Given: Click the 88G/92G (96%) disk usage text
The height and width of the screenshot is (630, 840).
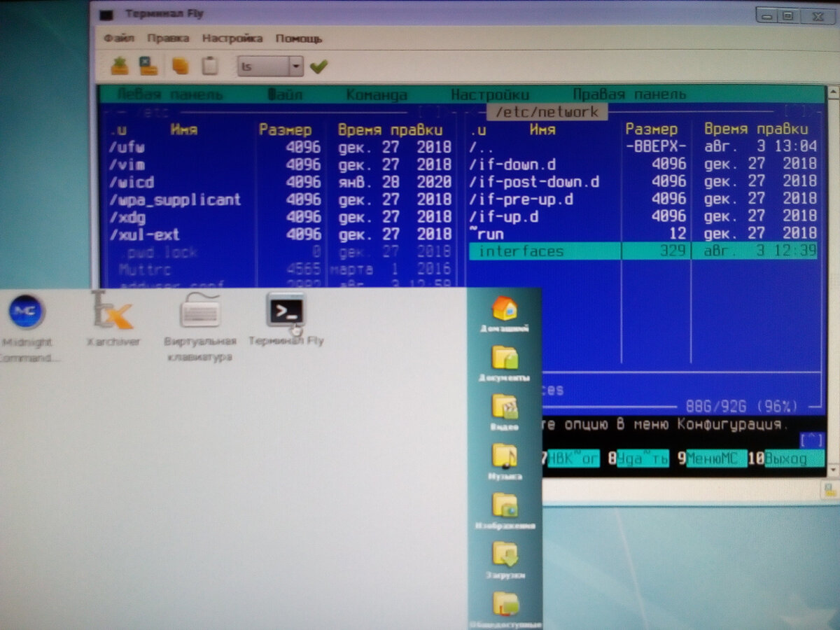Looking at the screenshot, I should coord(741,406).
